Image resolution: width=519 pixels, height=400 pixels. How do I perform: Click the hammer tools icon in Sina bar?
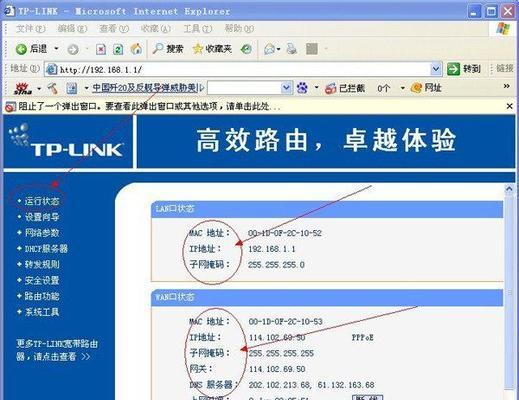[53, 88]
